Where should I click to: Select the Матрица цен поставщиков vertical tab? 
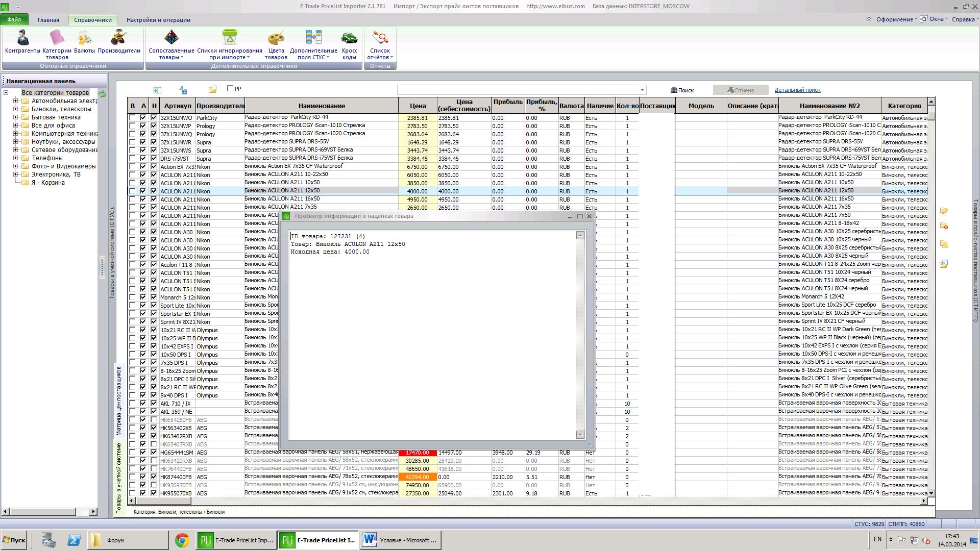point(118,401)
